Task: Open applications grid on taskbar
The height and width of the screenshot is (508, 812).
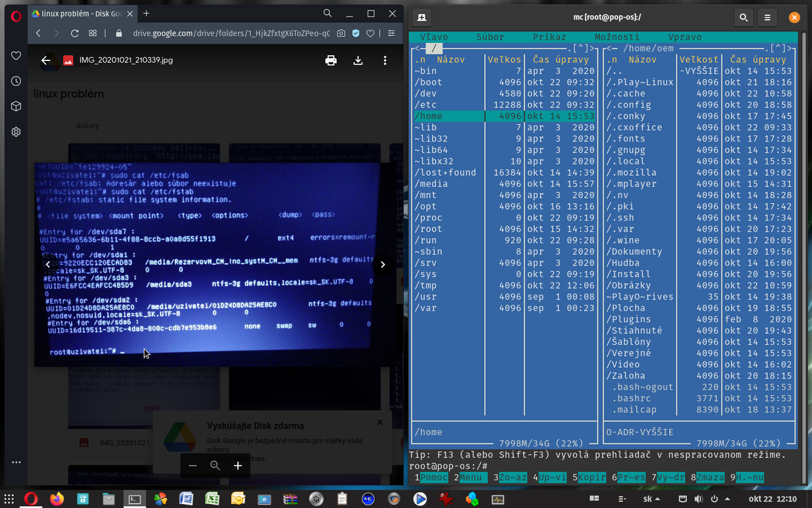Action: point(9,499)
